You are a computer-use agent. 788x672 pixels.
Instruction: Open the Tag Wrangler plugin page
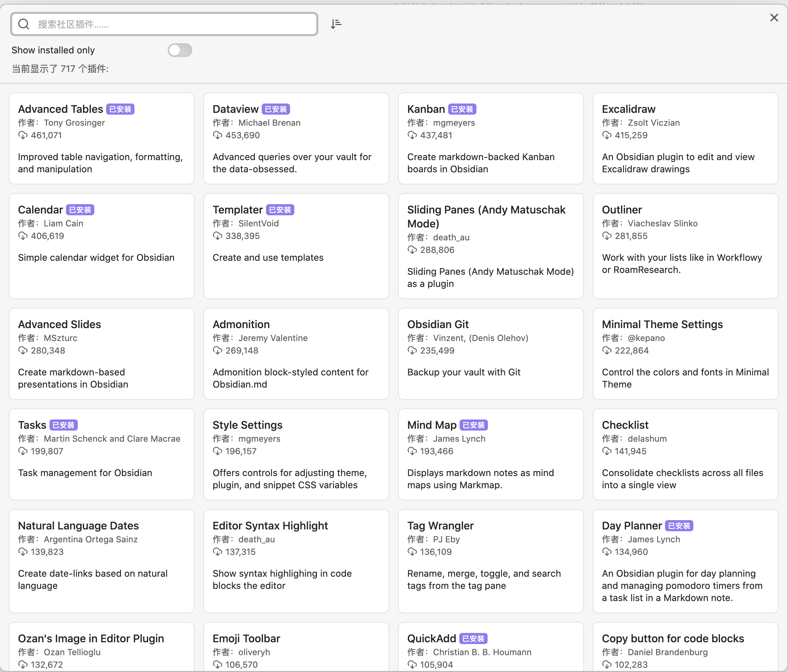(490, 561)
